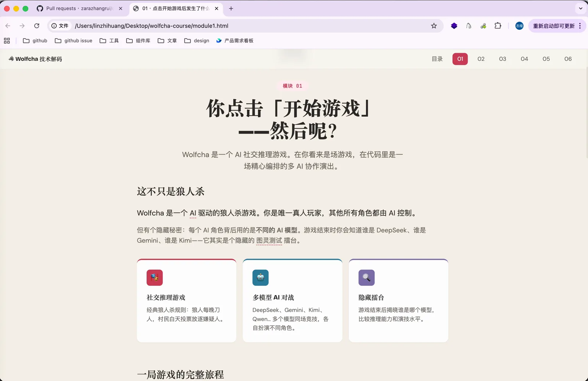Image resolution: width=588 pixels, height=381 pixels.
Task: Open a new browser tab
Action: click(231, 8)
